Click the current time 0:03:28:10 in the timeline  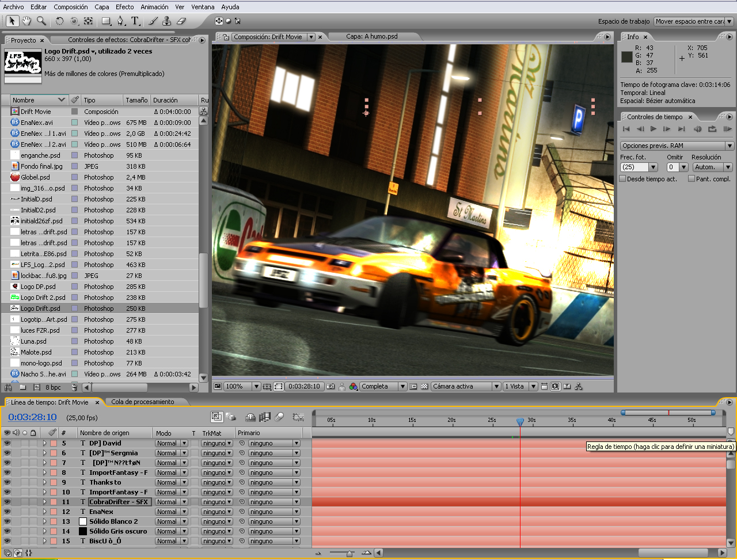pyautogui.click(x=32, y=417)
